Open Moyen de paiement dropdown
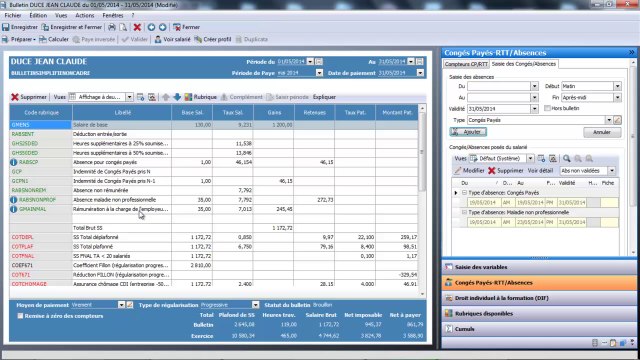The width and height of the screenshot is (640, 360). pos(121,305)
